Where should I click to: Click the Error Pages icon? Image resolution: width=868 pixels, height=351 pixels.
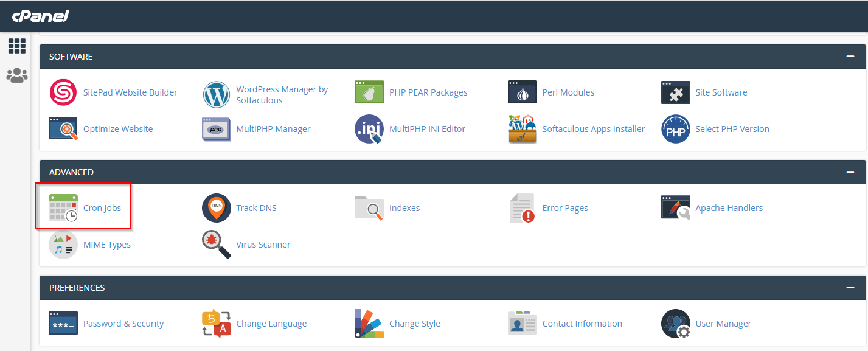523,208
